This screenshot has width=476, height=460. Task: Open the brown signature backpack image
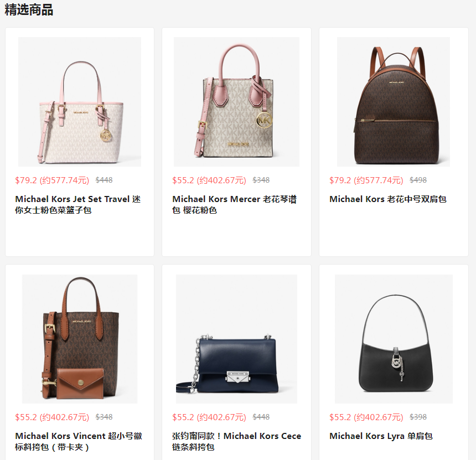(394, 102)
